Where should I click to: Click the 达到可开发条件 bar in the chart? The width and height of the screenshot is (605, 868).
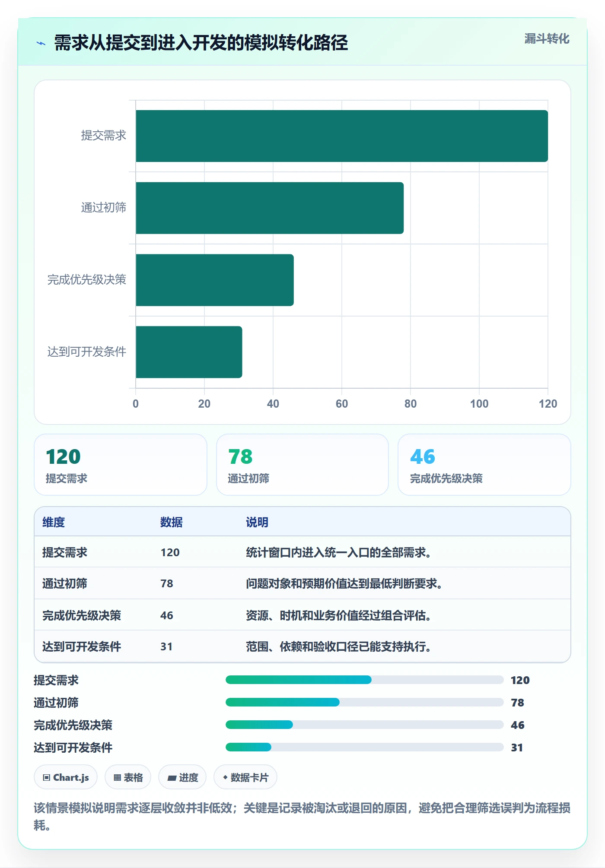pos(189,352)
